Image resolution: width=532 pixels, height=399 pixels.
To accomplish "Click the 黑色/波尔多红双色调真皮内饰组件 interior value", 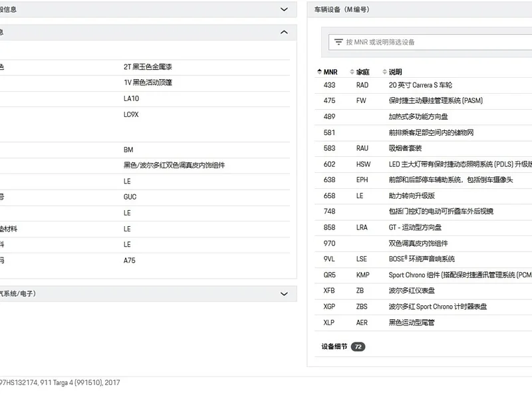I will point(174,165).
